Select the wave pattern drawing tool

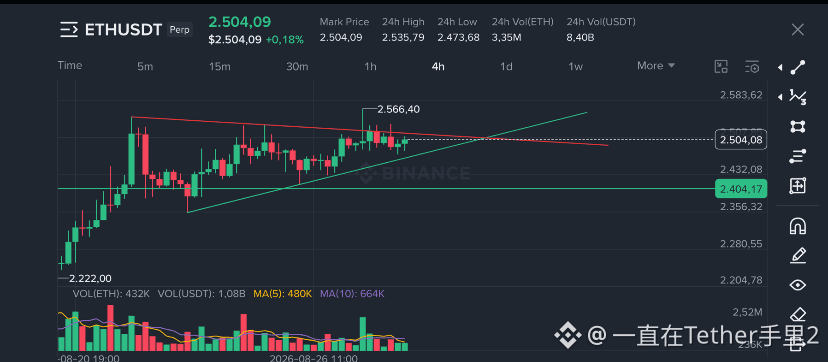coord(797,97)
